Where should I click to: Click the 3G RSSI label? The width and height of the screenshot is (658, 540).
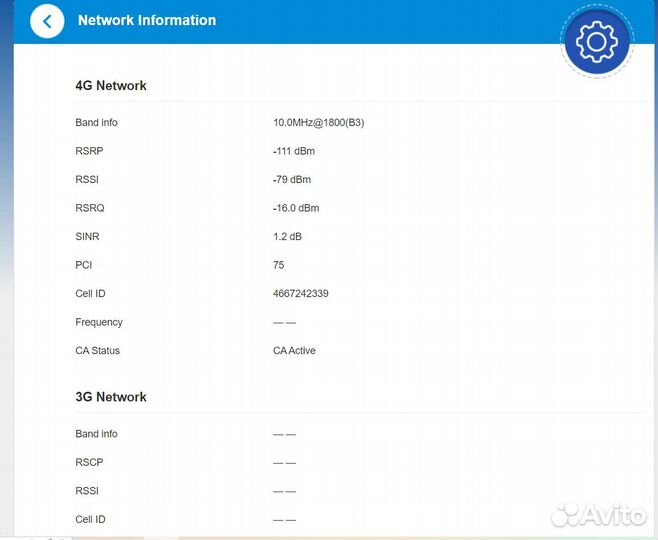coord(87,491)
